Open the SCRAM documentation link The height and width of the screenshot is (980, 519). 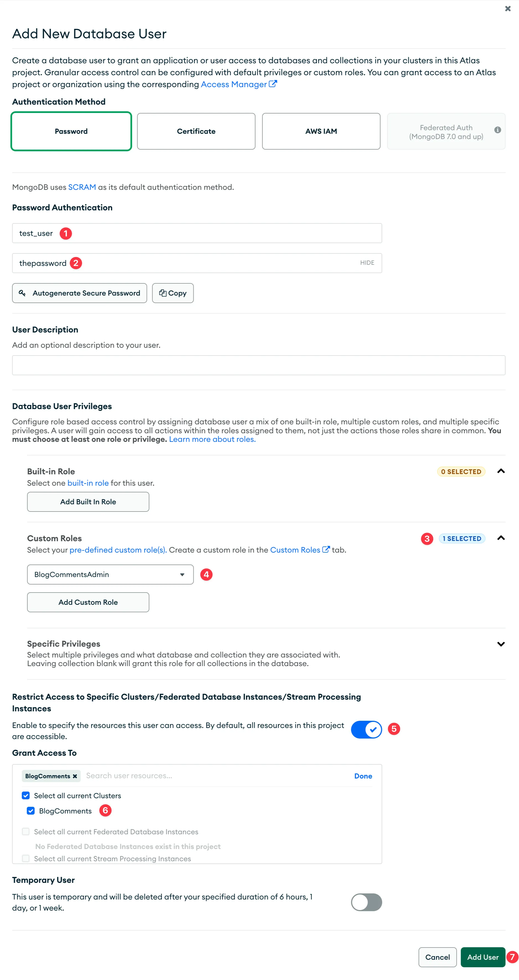(x=82, y=187)
